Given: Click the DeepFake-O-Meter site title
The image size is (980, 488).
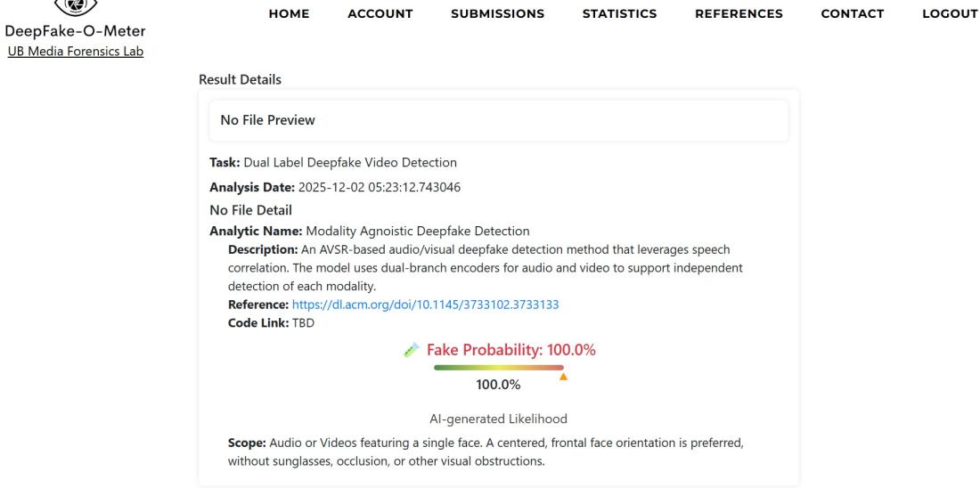Looking at the screenshot, I should pos(75,32).
